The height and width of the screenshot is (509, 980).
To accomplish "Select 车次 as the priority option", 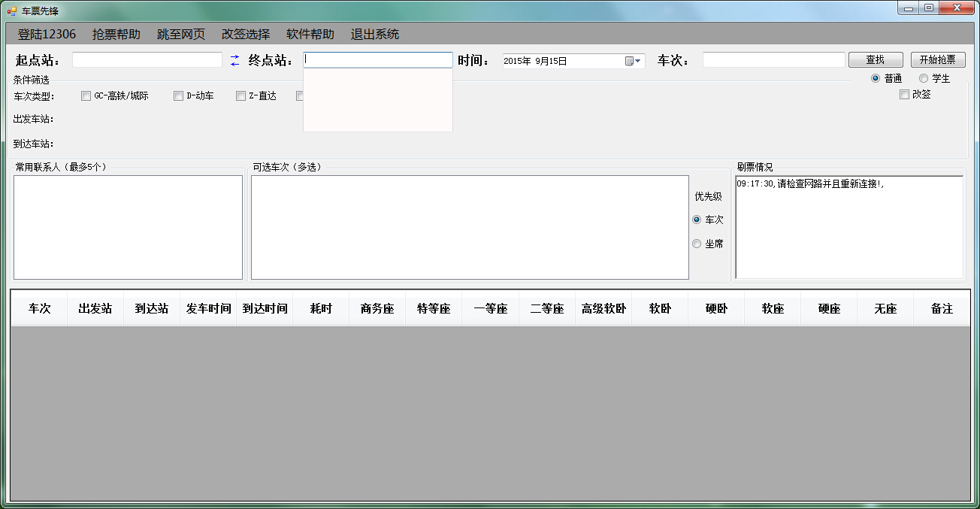I will 697,220.
